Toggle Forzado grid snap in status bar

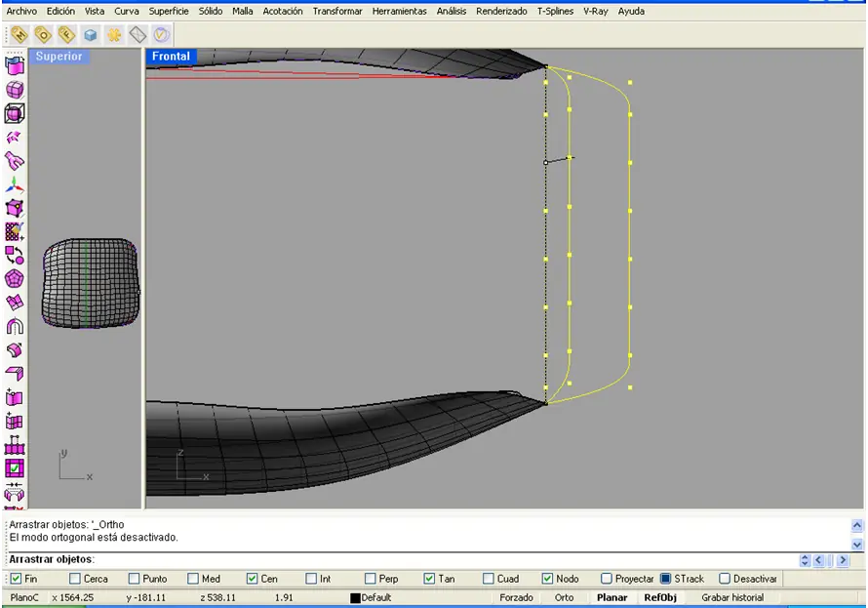pyautogui.click(x=517, y=597)
